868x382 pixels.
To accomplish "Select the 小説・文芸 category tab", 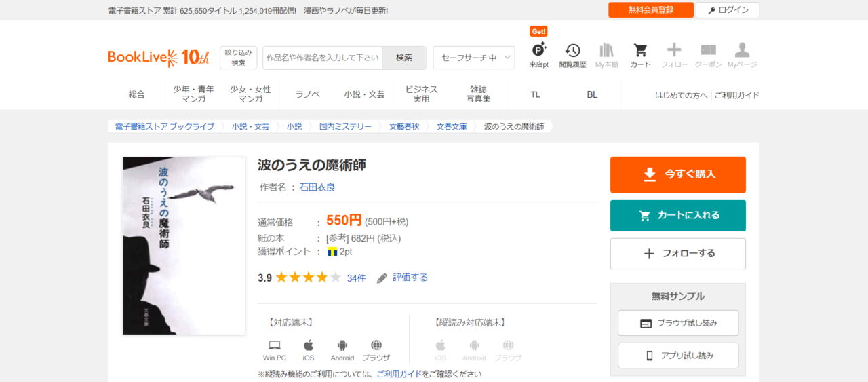I will (364, 94).
